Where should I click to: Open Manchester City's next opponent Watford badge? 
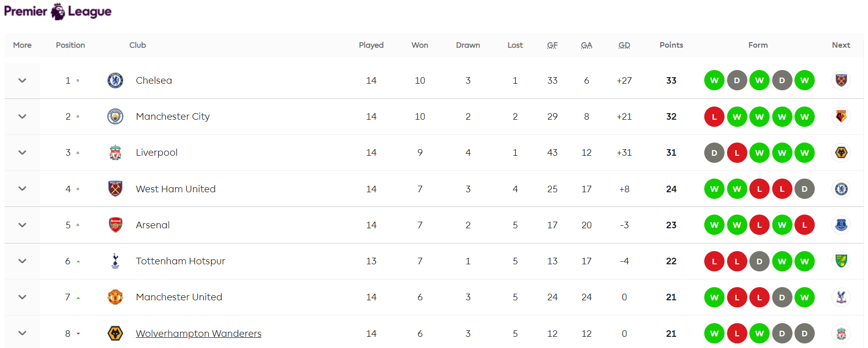841,116
